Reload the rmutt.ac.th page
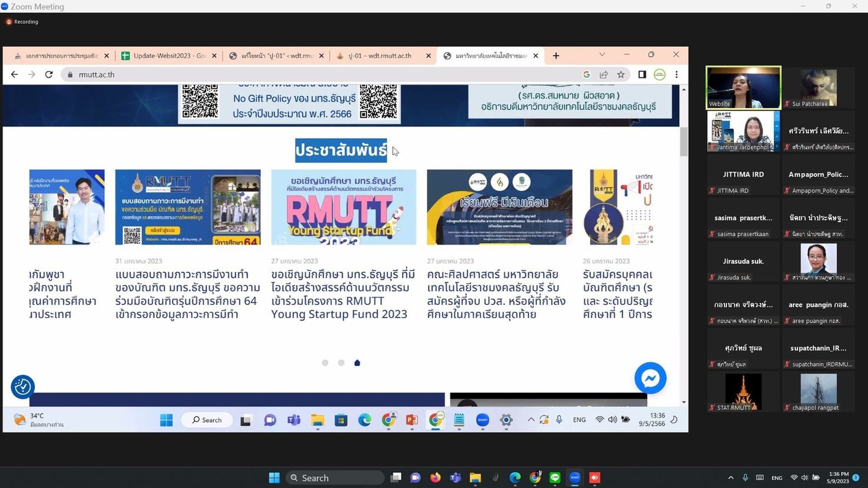 pyautogui.click(x=49, y=75)
